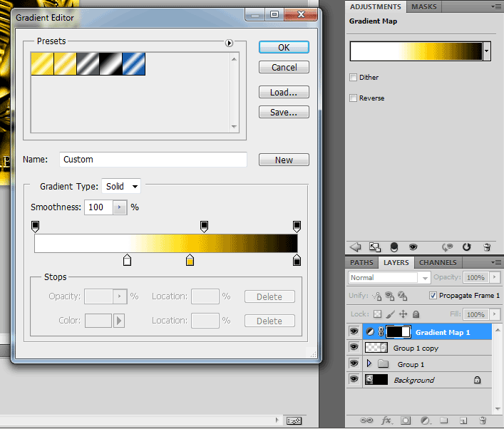Select the yellow color stop marker
The width and height of the screenshot is (504, 429).
pos(190,261)
